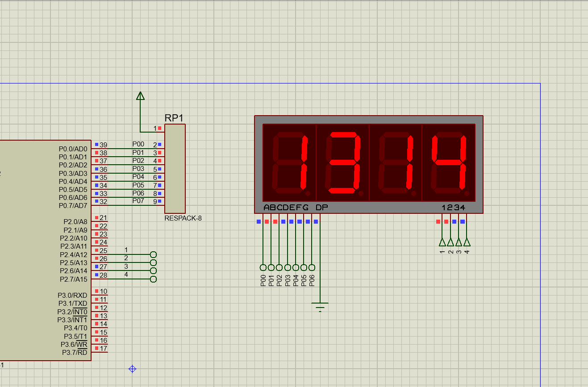
Task: Click the P07 wire label near RP1
Action: [138, 201]
